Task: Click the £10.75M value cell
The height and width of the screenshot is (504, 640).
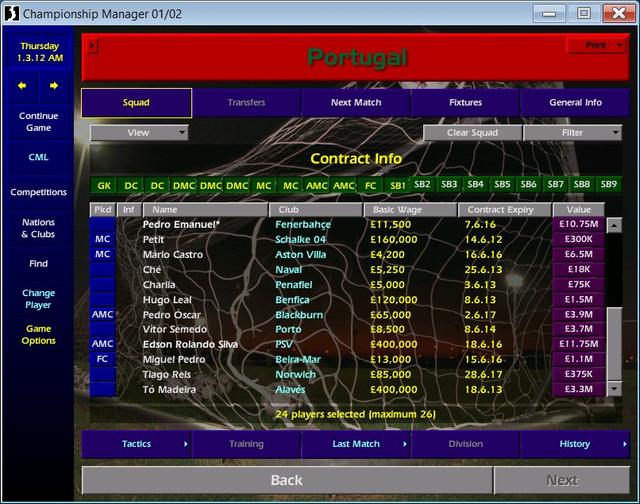Action: [578, 224]
